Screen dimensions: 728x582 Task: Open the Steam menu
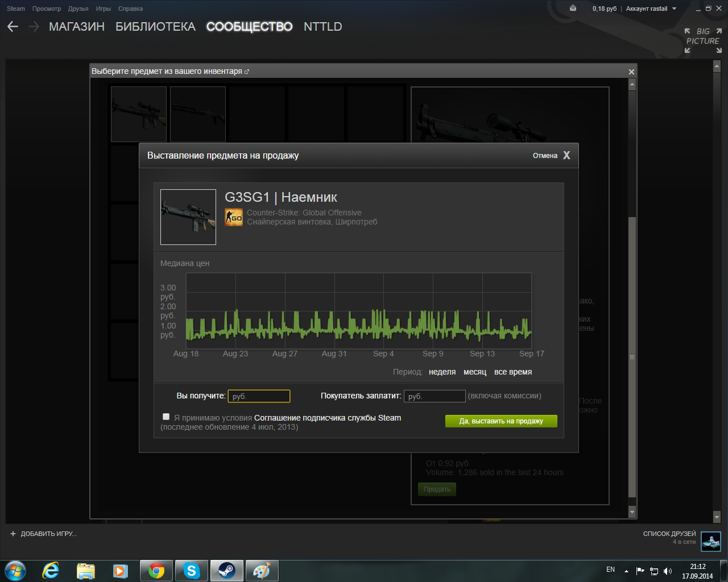pyautogui.click(x=16, y=9)
